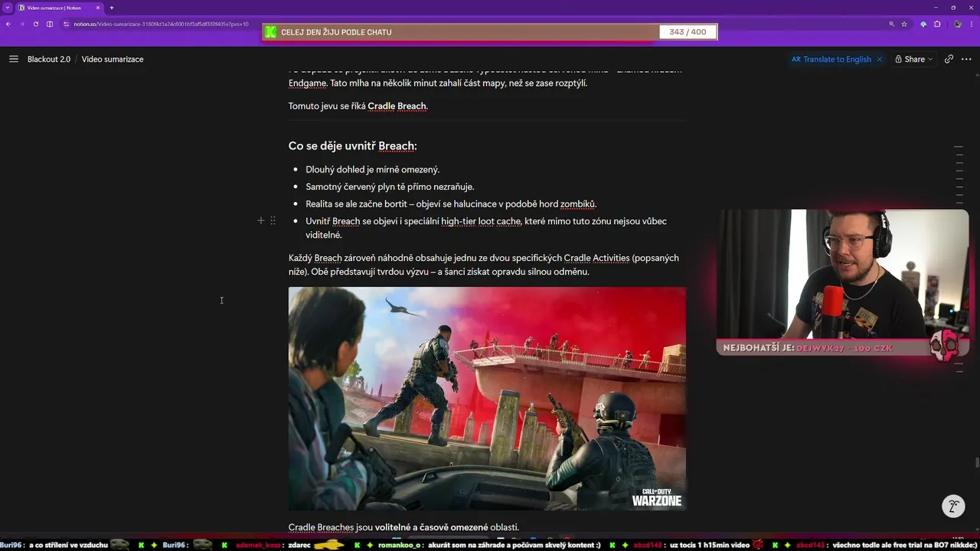Click the notion.so address bar URL
980x551 pixels.
coord(161,24)
